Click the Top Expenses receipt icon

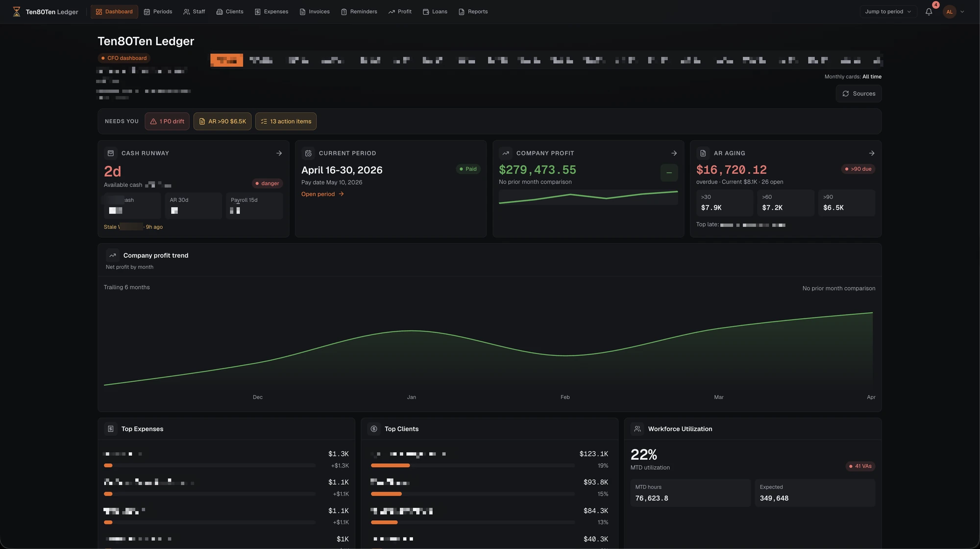tap(111, 429)
